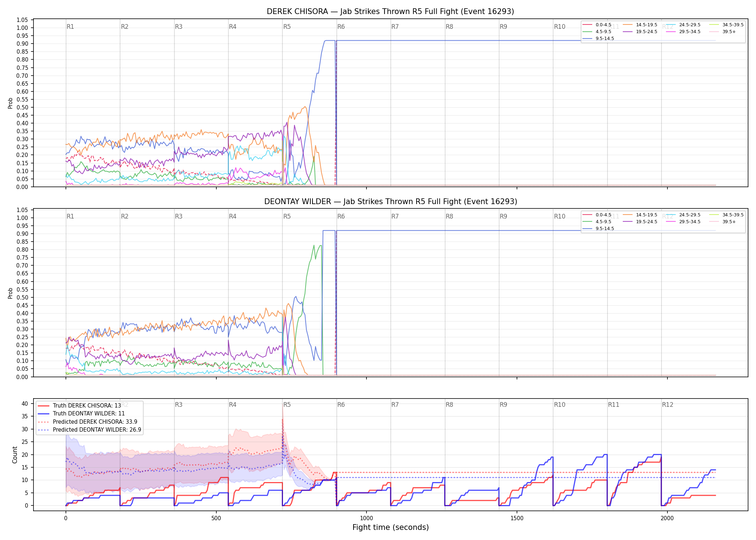Click the R7 round marker in count chart
756x540 pixels.
pos(395,405)
